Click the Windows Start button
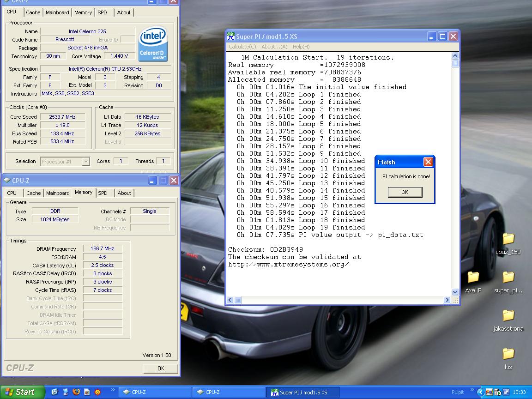This screenshot has width=532, height=399. point(22,392)
